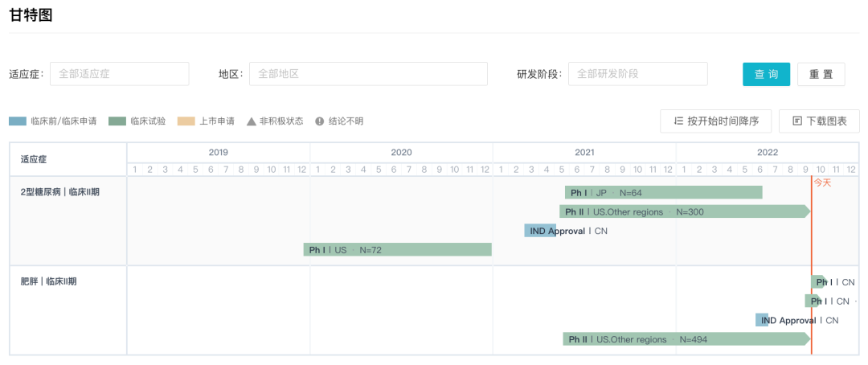Viewport: 868px width, 365px height.
Task: Open the 适应症 dropdown filter
Action: point(119,74)
